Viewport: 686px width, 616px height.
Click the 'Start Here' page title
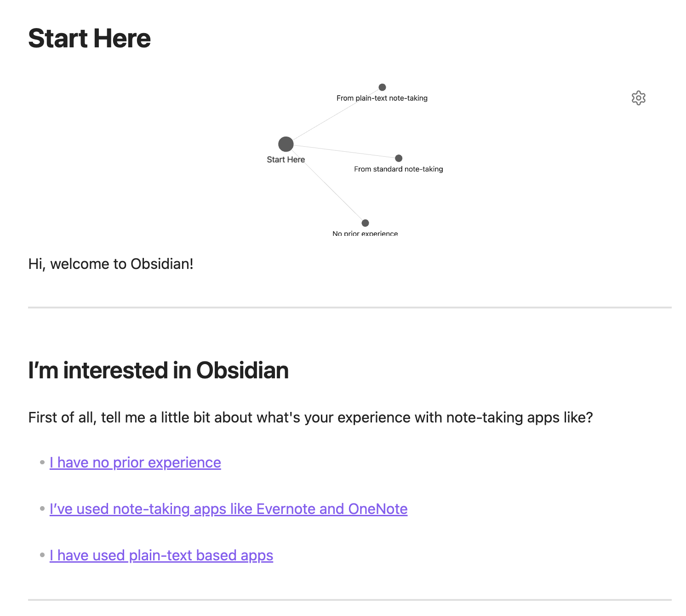pos(90,38)
